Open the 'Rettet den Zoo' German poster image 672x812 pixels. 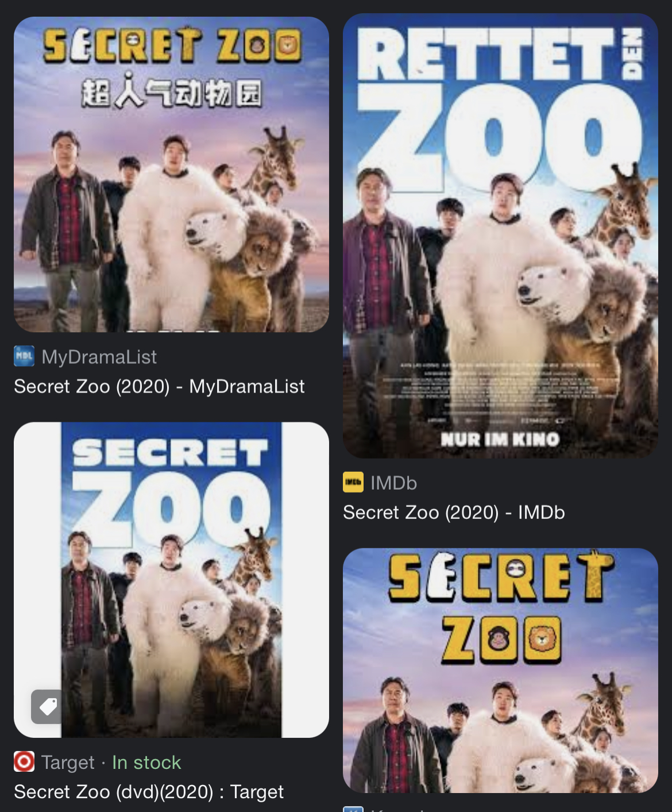[500, 236]
